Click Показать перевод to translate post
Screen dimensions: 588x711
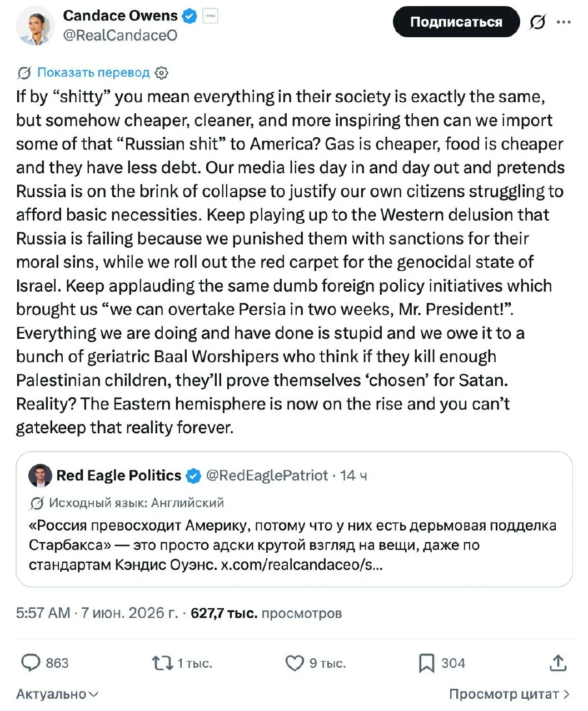tap(93, 73)
